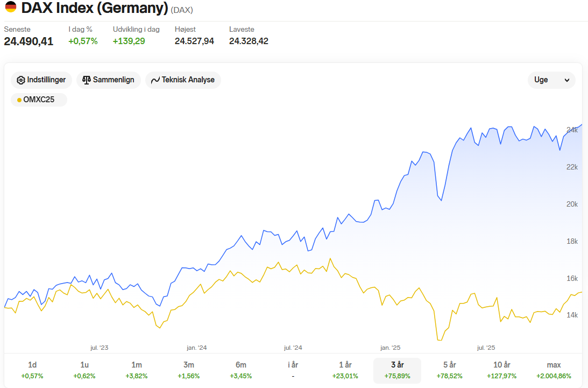
Task: Click the Teknisk Analyse line chart icon
Action: (x=155, y=80)
